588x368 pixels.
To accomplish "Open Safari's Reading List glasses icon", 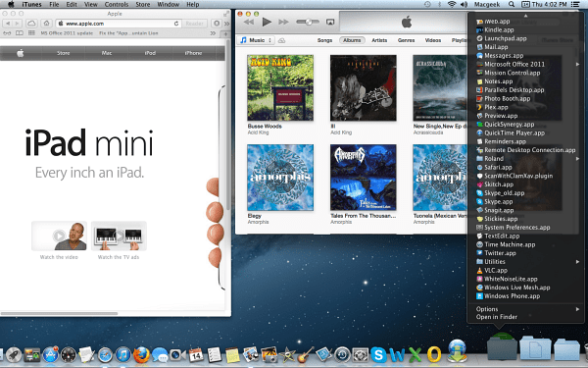I will (x=7, y=33).
